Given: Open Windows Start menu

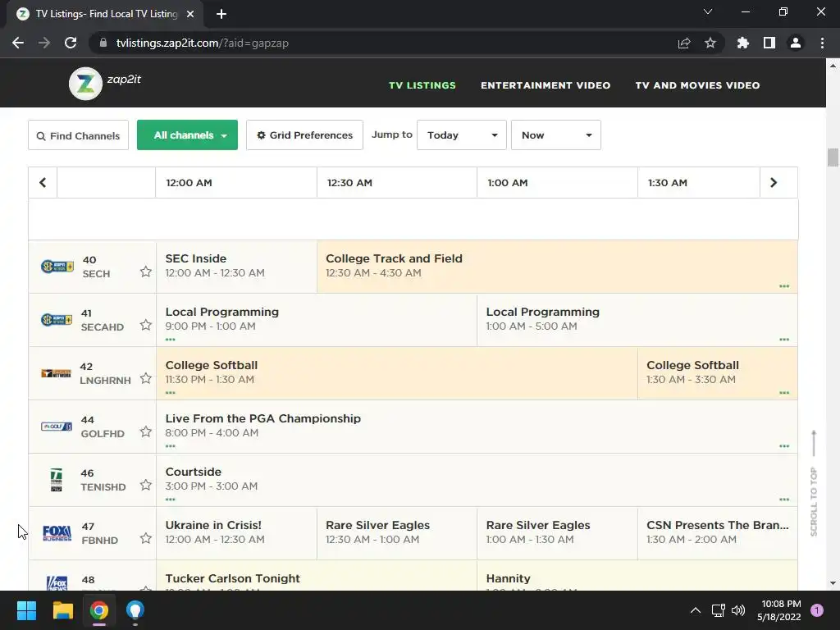Looking at the screenshot, I should coord(26,610).
